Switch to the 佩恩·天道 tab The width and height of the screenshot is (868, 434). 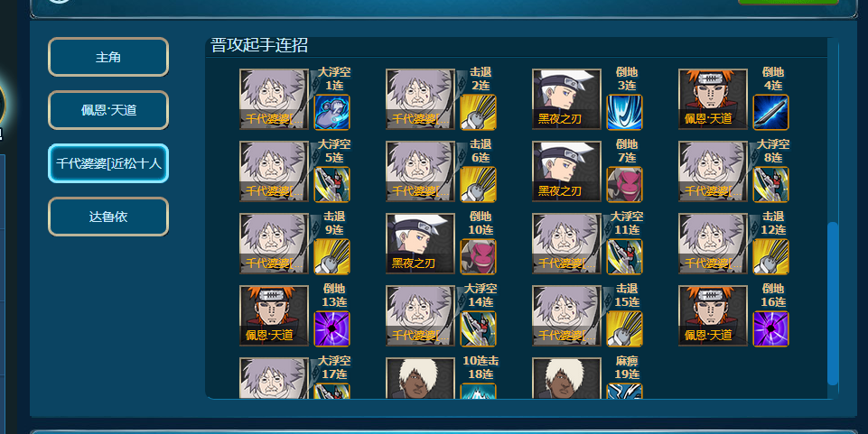(108, 110)
